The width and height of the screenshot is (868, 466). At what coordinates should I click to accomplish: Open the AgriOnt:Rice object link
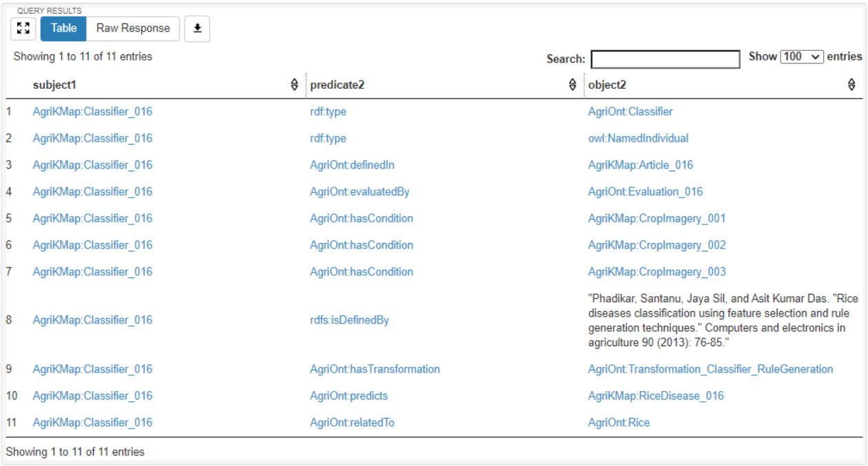619,423
